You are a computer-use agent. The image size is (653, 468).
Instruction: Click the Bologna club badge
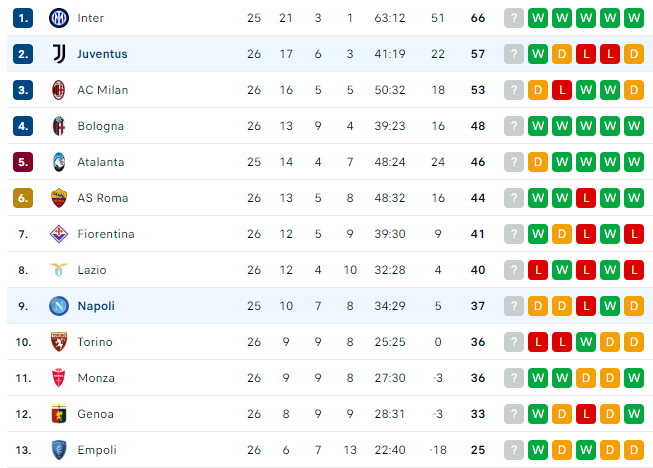coord(59,126)
